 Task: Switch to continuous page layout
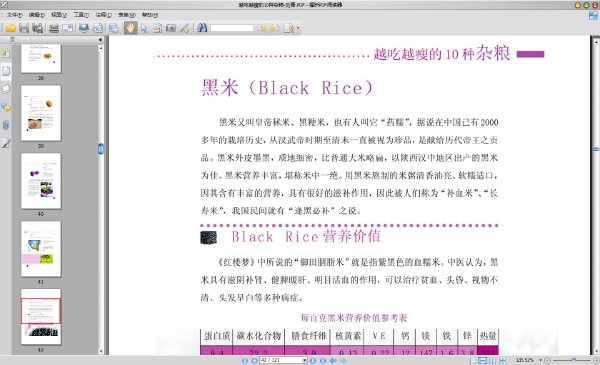483,360
